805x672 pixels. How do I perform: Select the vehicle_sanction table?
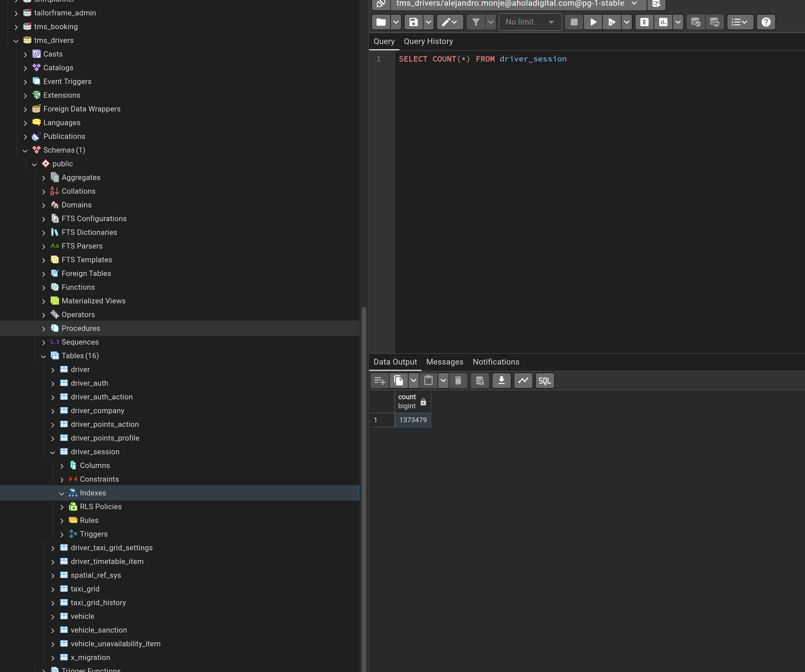tap(99, 630)
